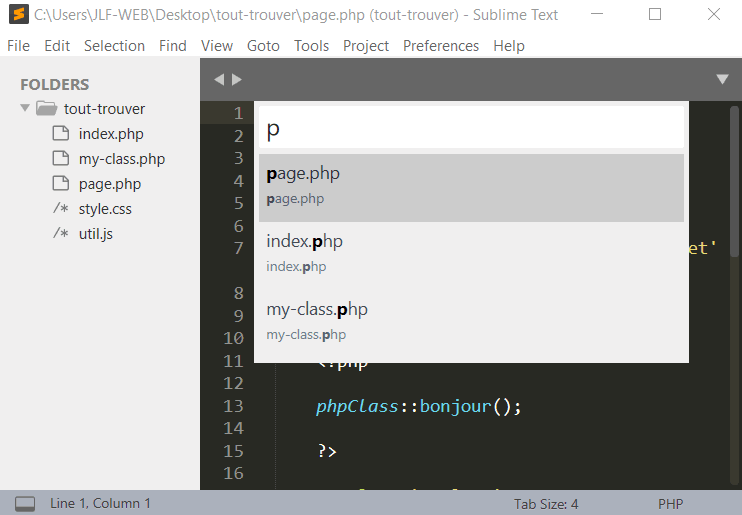
Task: Open page.php from the sidebar
Action: point(110,184)
